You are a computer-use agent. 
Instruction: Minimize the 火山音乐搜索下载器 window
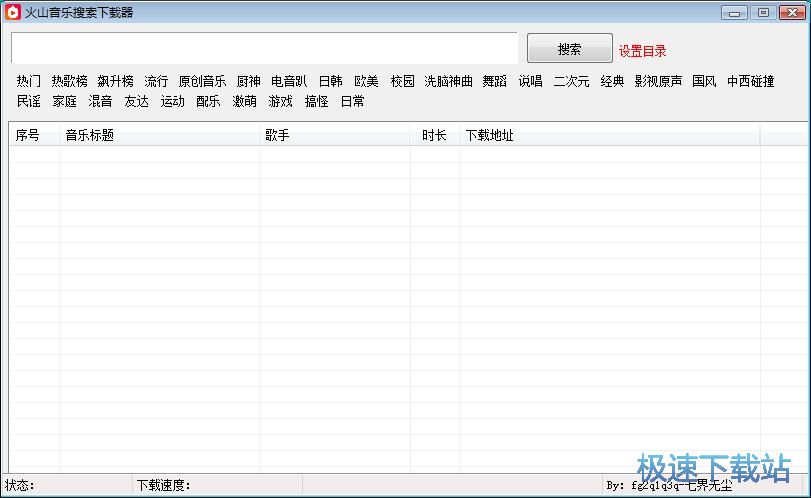click(734, 12)
